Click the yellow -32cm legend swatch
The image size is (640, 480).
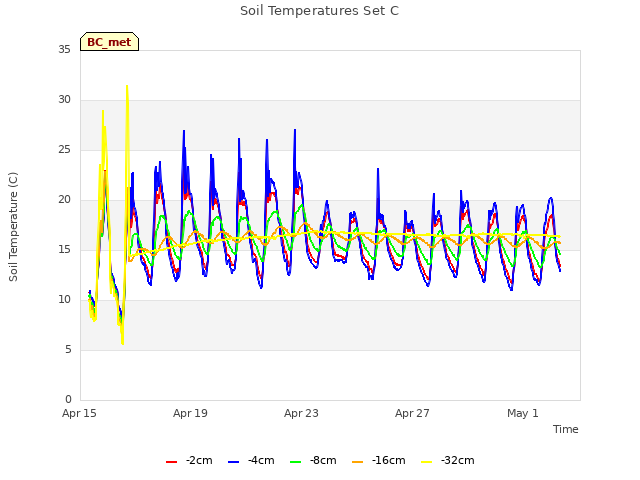[x=426, y=462]
